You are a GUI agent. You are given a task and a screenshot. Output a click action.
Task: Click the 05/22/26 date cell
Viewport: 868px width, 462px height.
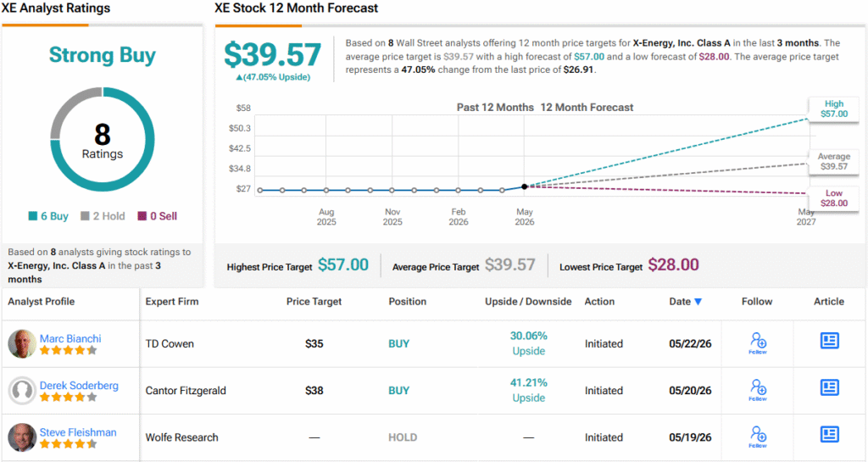tap(690, 343)
